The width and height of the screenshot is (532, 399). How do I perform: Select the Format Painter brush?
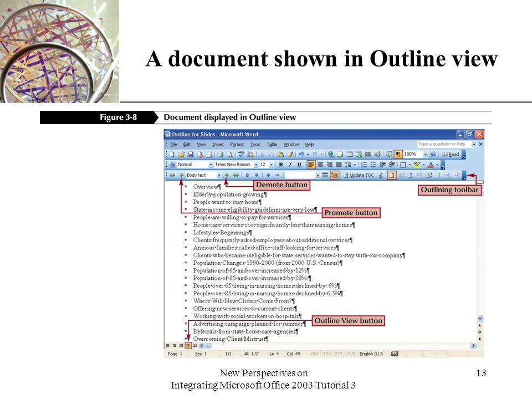(290, 155)
